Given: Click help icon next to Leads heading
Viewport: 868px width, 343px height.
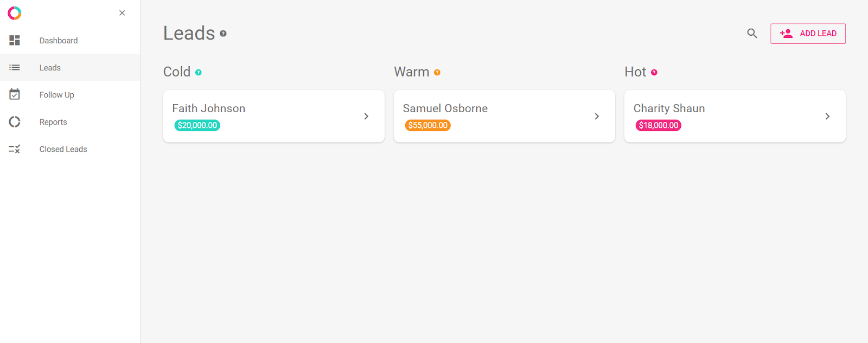Looking at the screenshot, I should (223, 34).
